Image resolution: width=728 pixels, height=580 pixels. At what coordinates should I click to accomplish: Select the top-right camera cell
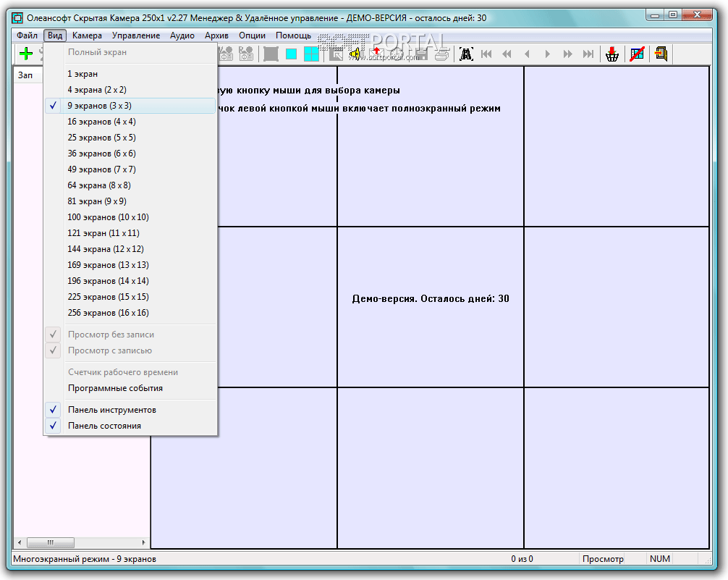pyautogui.click(x=617, y=146)
